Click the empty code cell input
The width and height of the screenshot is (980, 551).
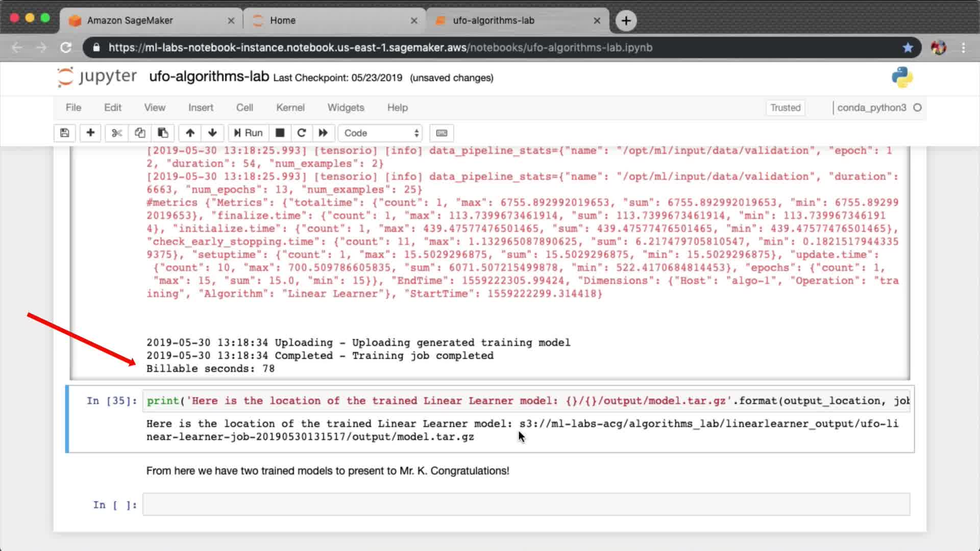(526, 505)
